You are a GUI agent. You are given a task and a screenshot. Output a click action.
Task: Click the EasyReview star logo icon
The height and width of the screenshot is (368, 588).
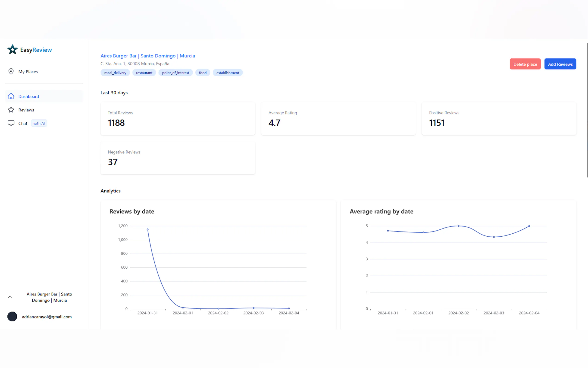tap(13, 49)
